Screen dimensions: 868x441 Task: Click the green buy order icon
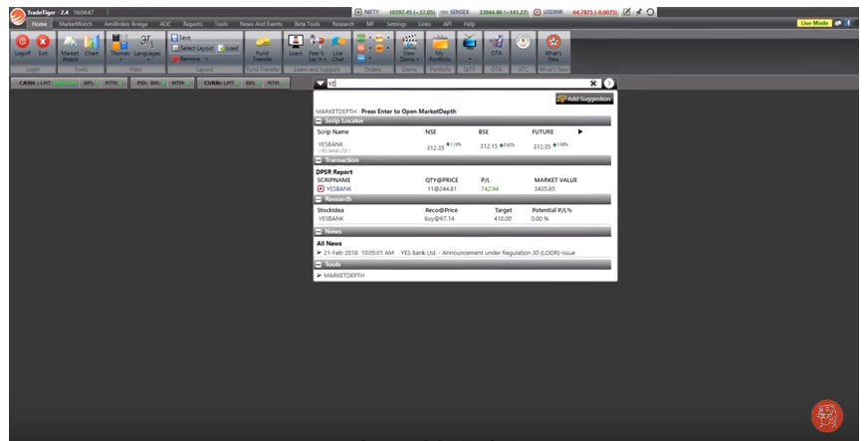pos(361,38)
